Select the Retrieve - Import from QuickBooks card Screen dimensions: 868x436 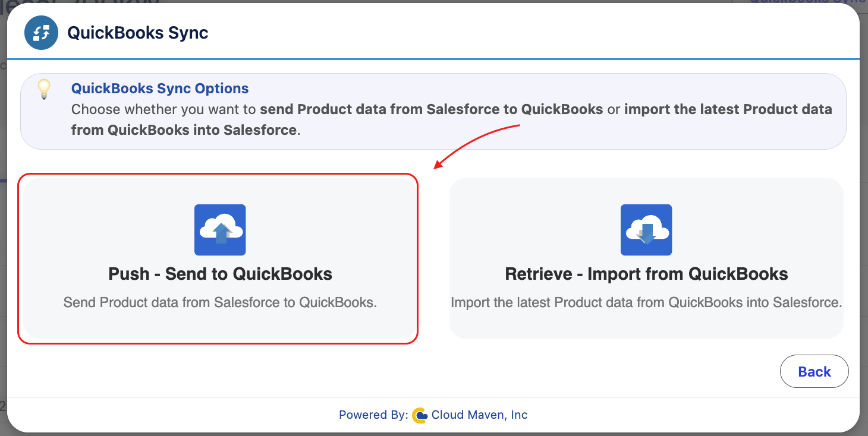point(646,258)
